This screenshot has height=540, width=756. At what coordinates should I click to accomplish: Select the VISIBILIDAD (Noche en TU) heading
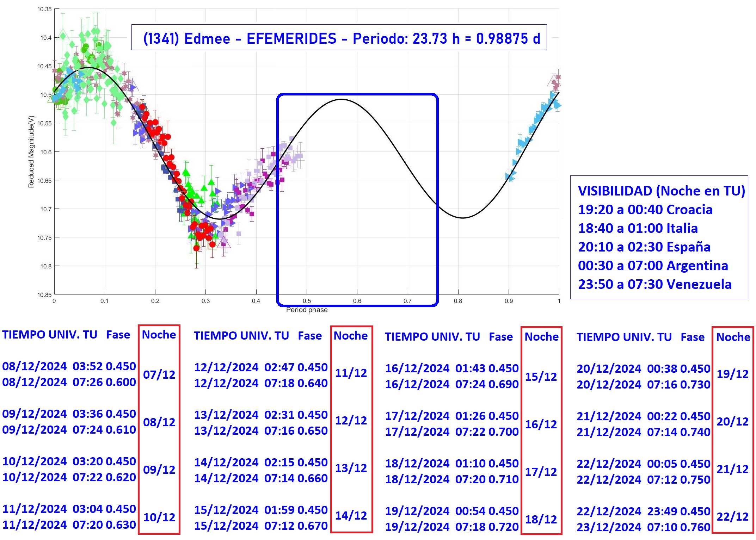[x=662, y=191]
